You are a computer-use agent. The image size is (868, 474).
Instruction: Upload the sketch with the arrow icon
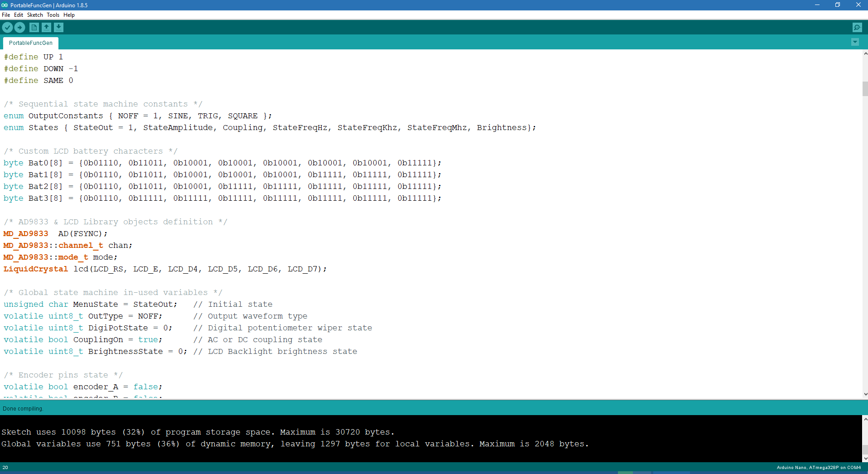[20, 27]
